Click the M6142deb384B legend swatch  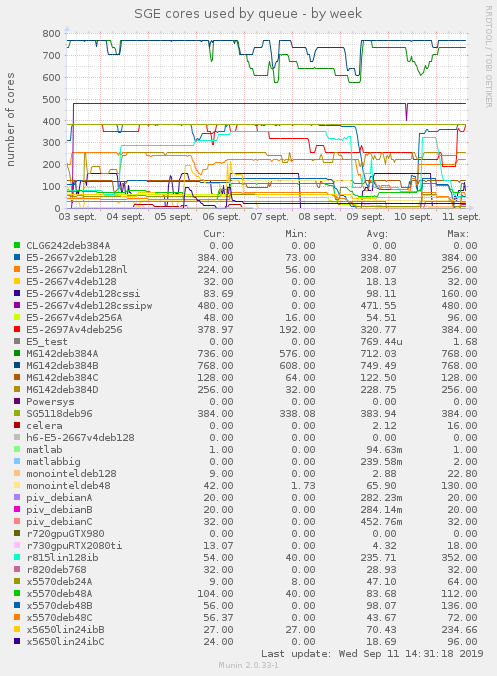tap(17, 366)
